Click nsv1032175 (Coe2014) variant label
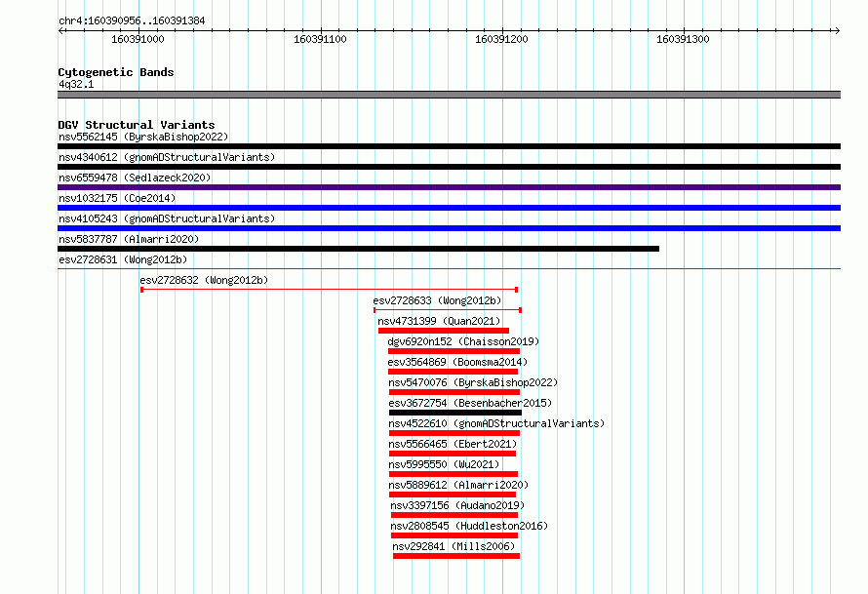This screenshot has height=594, width=868. pyautogui.click(x=117, y=198)
